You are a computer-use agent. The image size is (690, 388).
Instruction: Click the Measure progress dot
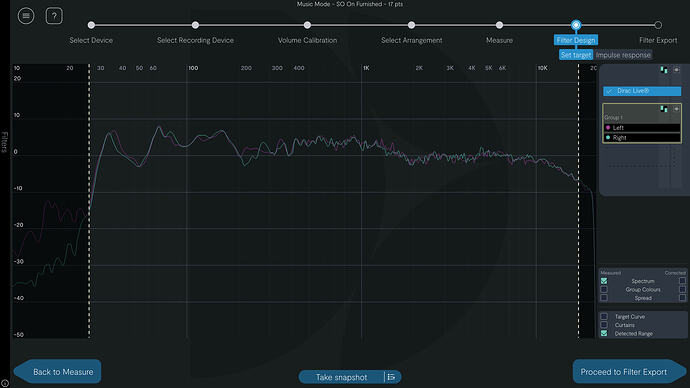(x=499, y=25)
